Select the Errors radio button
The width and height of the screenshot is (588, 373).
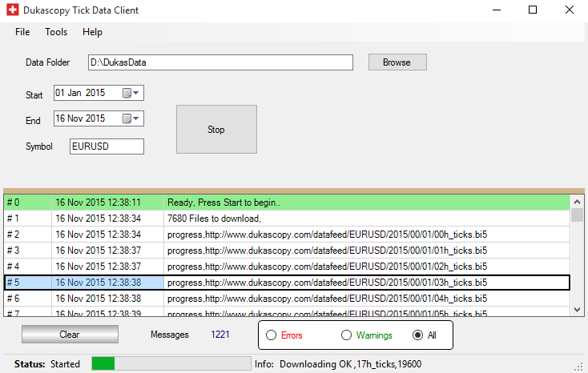271,335
